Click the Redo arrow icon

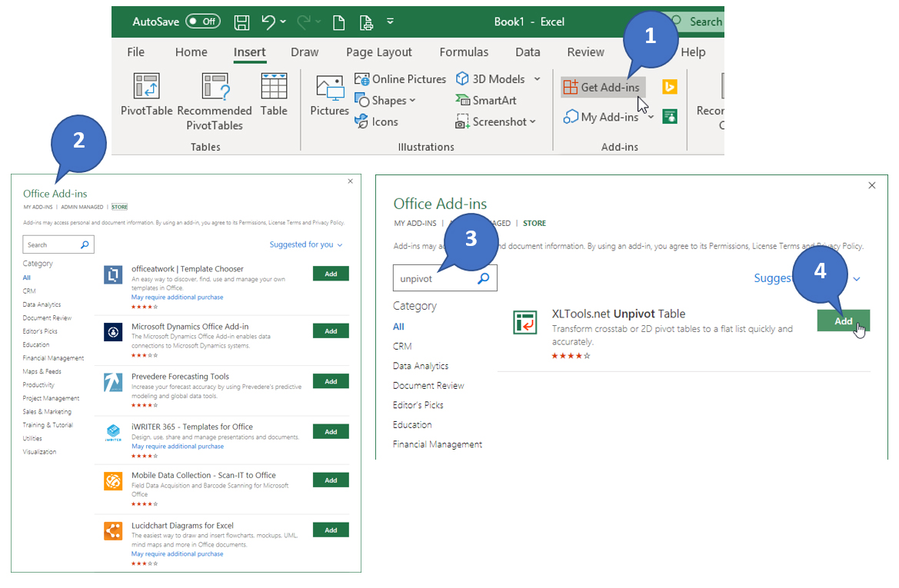[x=304, y=22]
